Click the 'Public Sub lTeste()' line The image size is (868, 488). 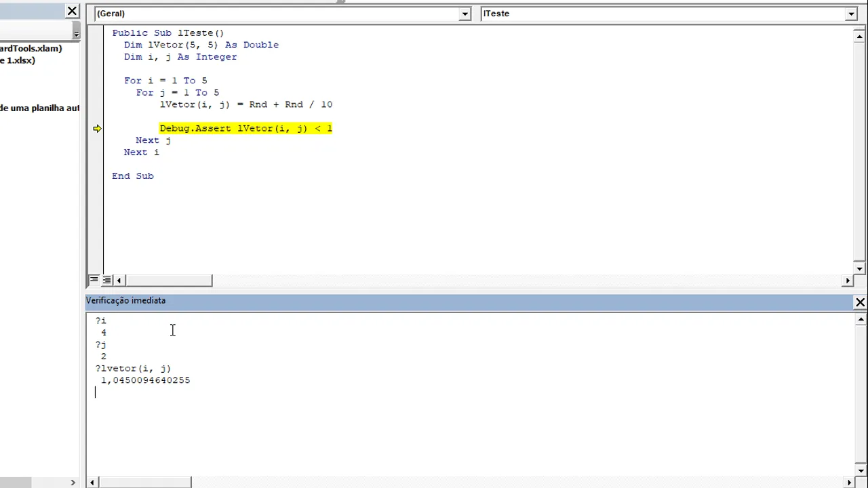point(167,33)
